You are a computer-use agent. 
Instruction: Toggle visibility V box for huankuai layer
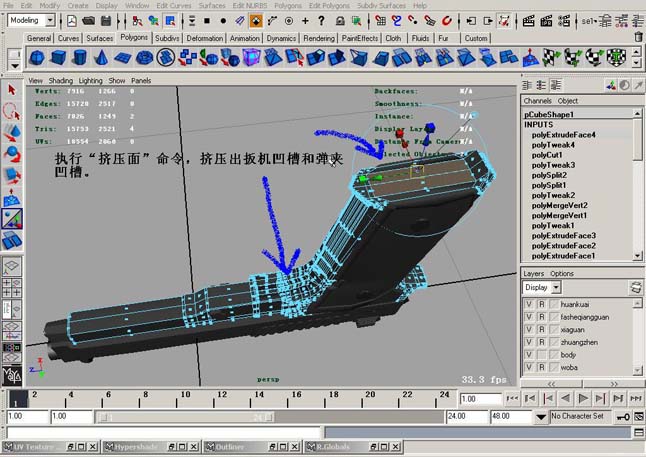529,304
